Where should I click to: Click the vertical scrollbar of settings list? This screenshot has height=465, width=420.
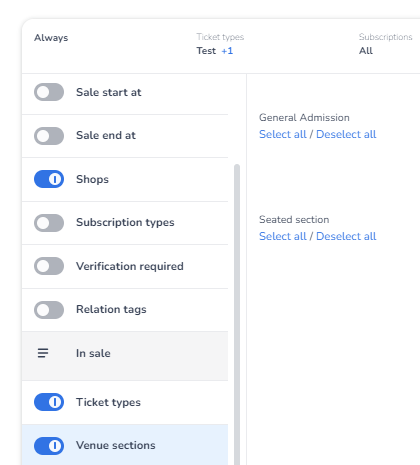(237, 314)
